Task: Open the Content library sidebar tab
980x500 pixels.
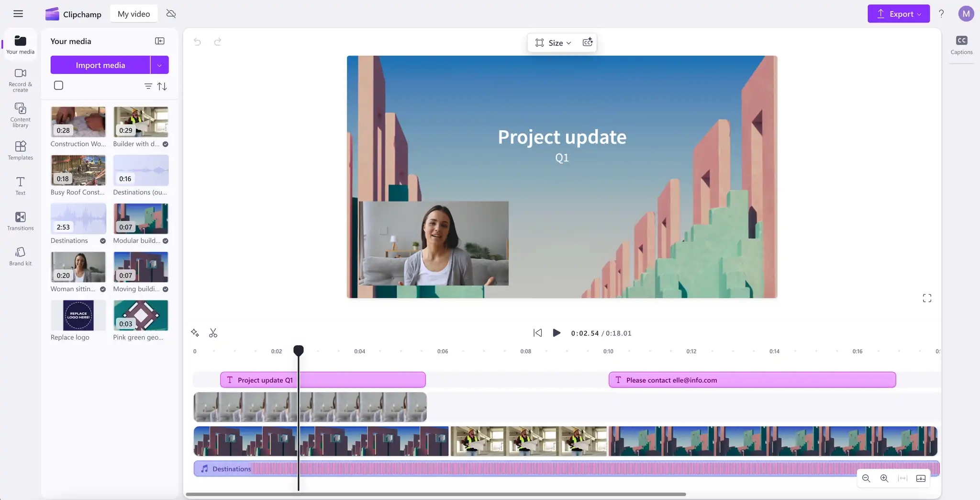Action: tap(20, 115)
